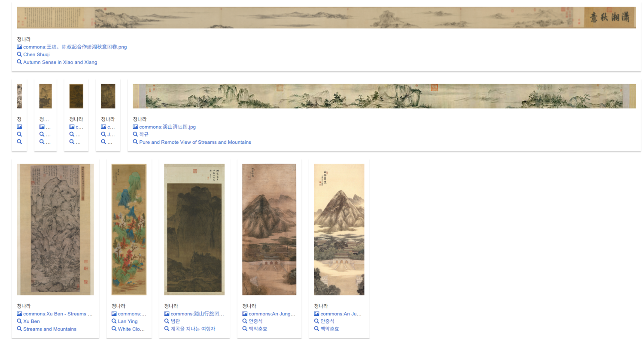Click the search icon beside Autumn Sense in Xiao and Xiang
Viewport: 644px width, 339px height.
(x=19, y=62)
